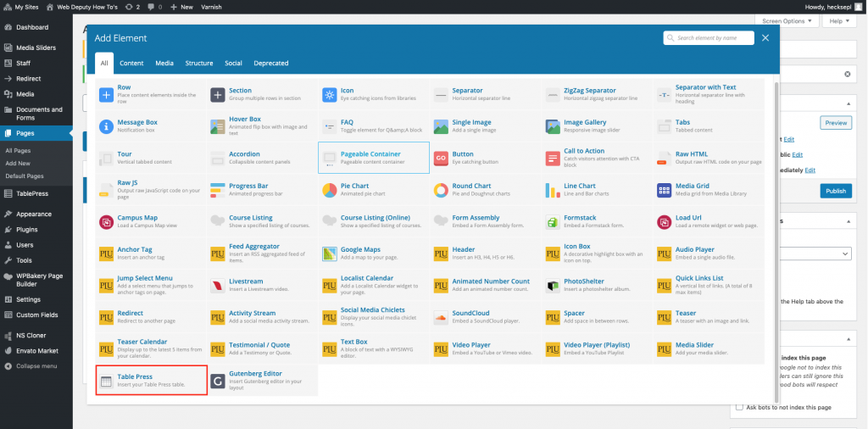Screen dimensions: 868x429
Task: Click Varnish in the admin bar
Action: (210, 7)
